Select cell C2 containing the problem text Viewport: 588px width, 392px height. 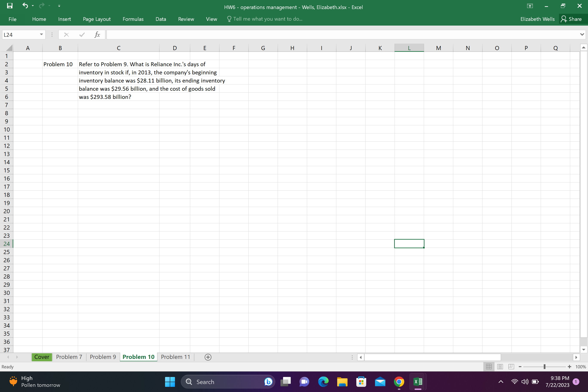tap(119, 64)
